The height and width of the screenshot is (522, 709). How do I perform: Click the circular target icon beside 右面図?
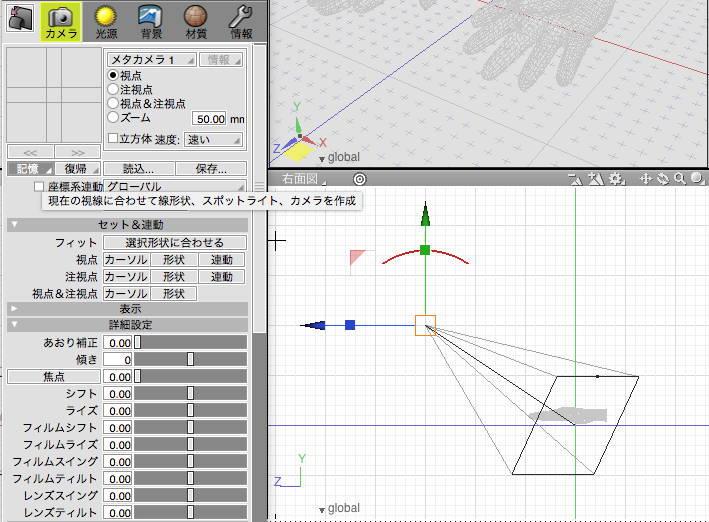[360, 179]
